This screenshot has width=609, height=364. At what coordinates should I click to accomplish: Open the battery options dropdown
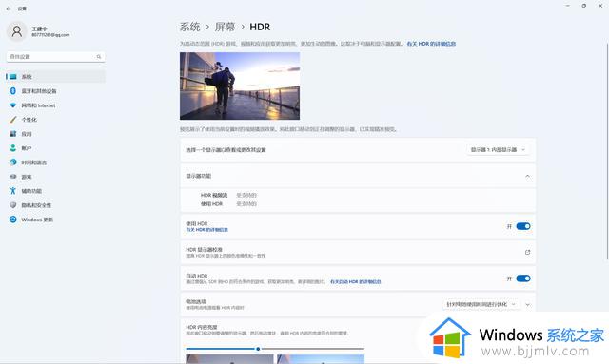click(x=481, y=305)
